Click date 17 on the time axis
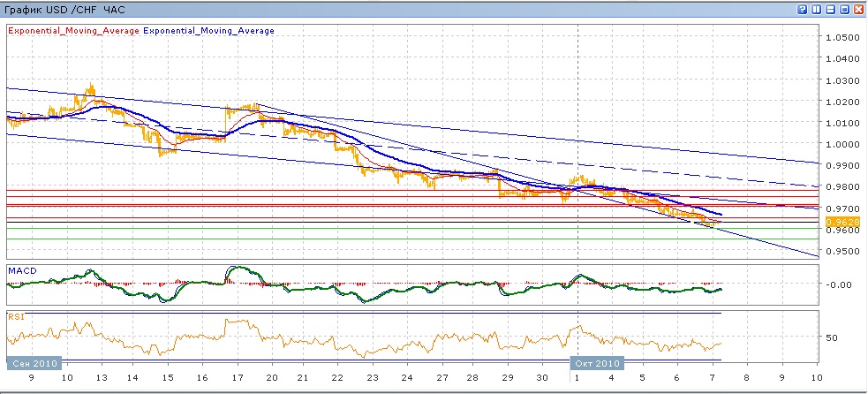Screen dimensions: 868x394 click(x=236, y=376)
